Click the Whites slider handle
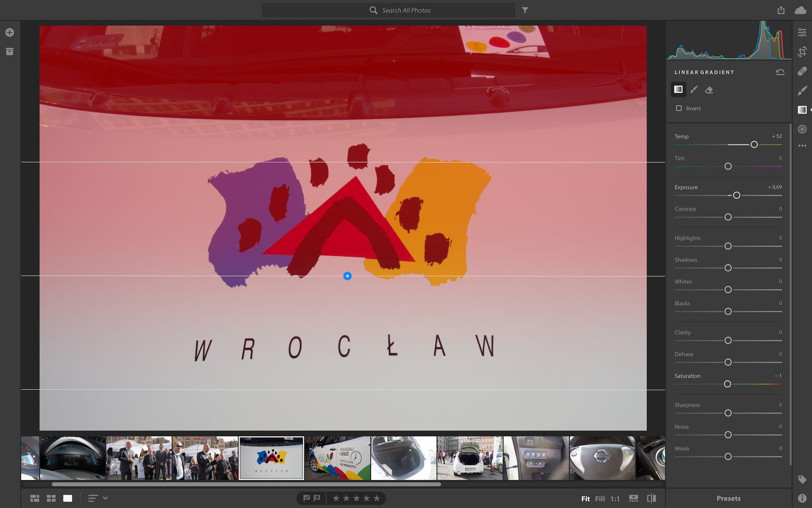The image size is (812, 508). coord(728,290)
